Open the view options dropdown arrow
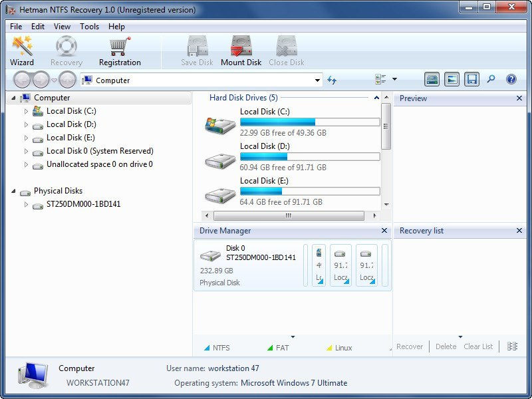The width and height of the screenshot is (532, 399). (394, 79)
